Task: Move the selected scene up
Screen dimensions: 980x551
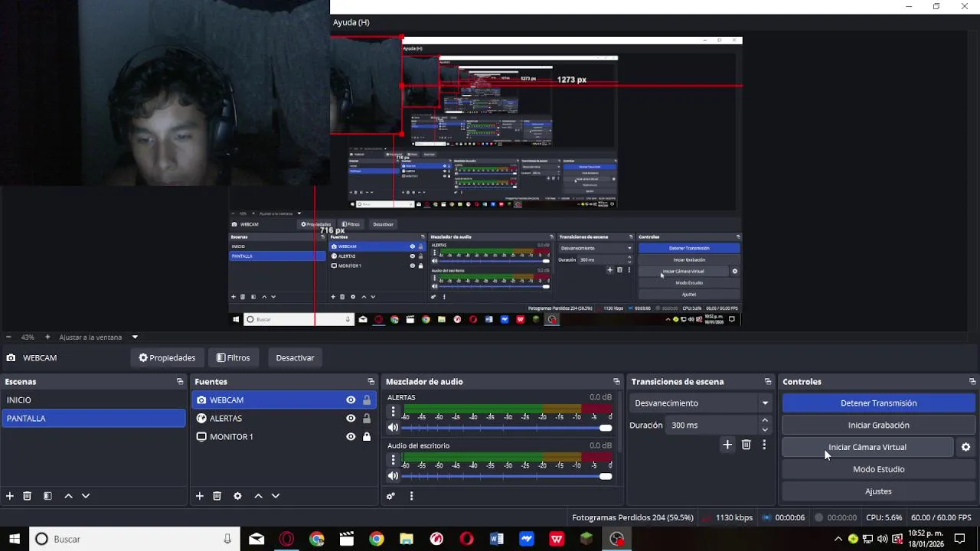Action: (x=68, y=496)
